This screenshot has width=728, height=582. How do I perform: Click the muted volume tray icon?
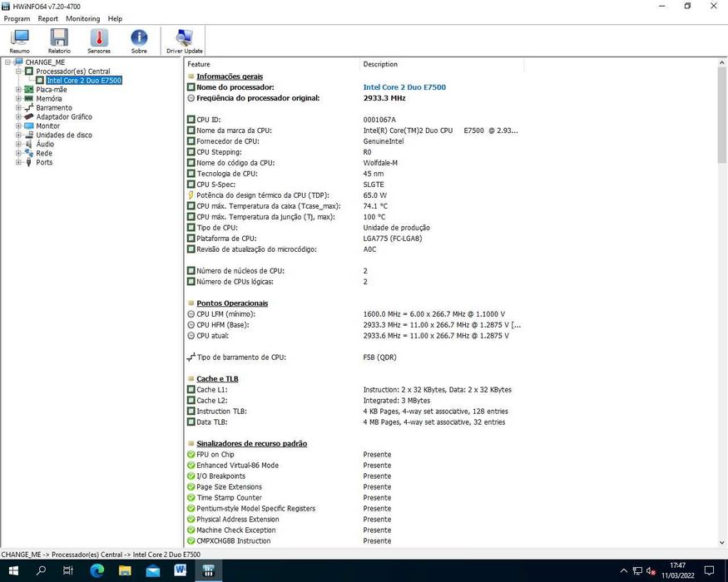click(651, 571)
